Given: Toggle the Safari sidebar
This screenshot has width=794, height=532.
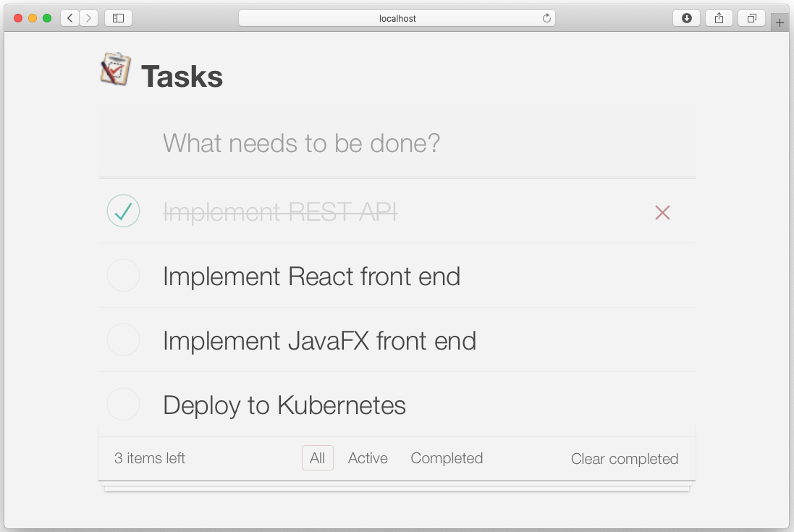Looking at the screenshot, I should [x=117, y=18].
